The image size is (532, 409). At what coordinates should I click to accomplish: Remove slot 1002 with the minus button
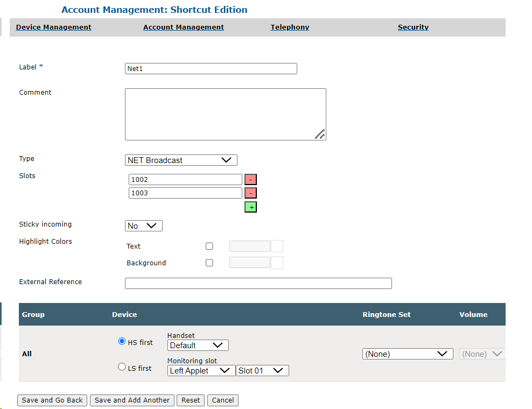tap(250, 179)
